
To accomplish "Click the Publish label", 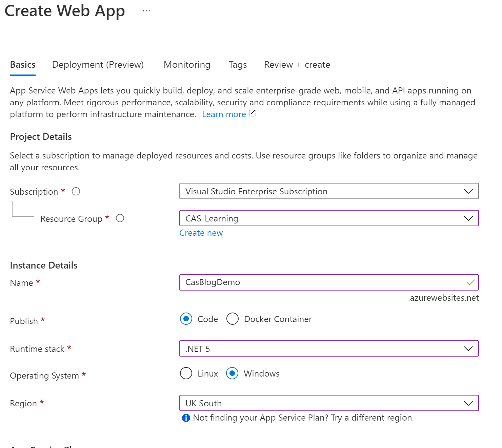I will click(x=24, y=321).
